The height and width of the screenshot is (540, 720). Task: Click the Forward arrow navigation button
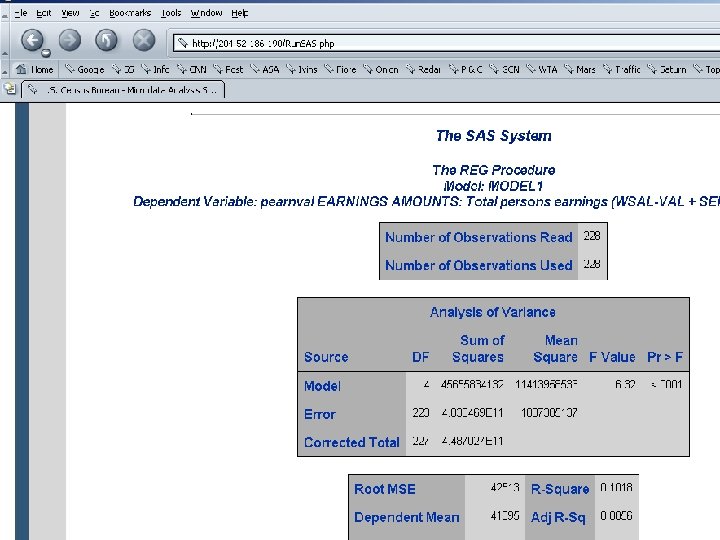coord(69,40)
